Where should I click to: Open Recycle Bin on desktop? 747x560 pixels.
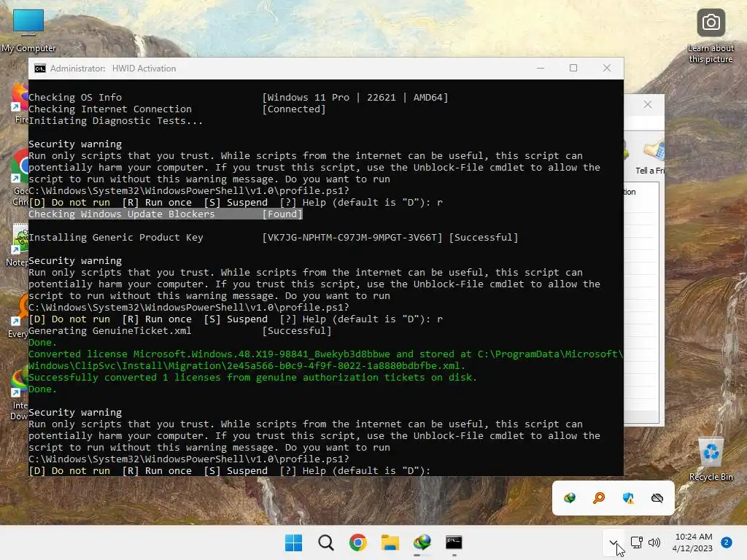(x=711, y=459)
